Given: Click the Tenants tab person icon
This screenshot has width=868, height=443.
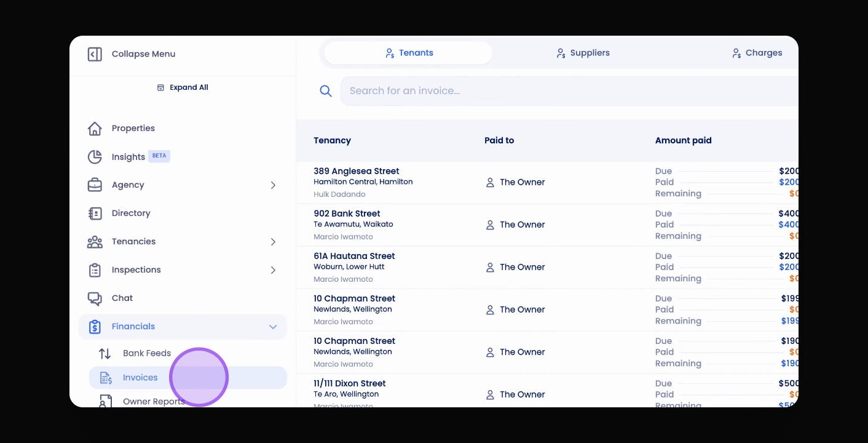Looking at the screenshot, I should click(390, 54).
